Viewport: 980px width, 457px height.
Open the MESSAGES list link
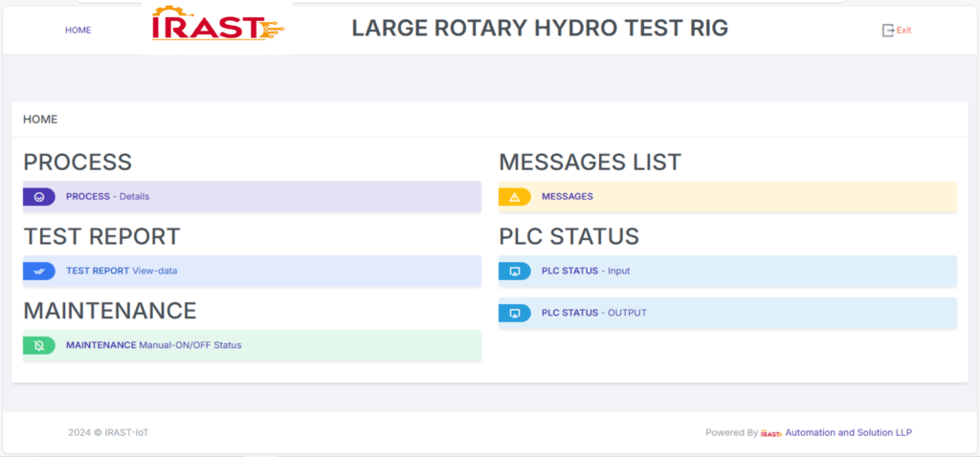[567, 197]
